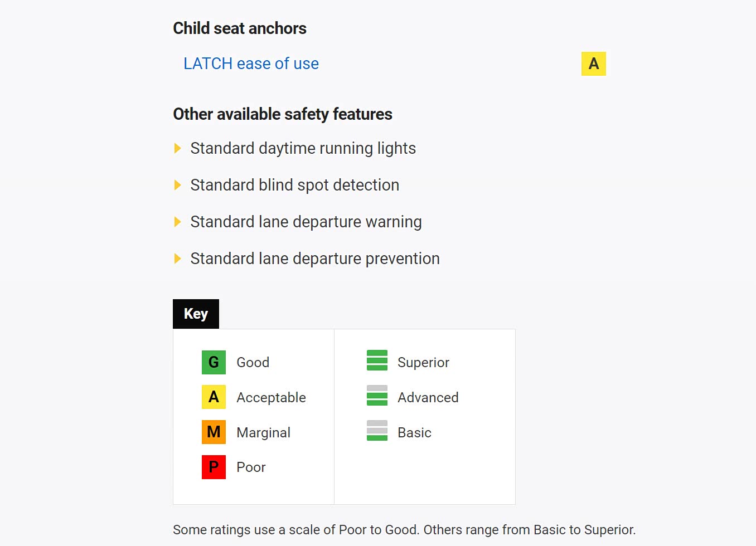Open the LATCH ease of use link
The width and height of the screenshot is (756, 546).
click(x=251, y=64)
